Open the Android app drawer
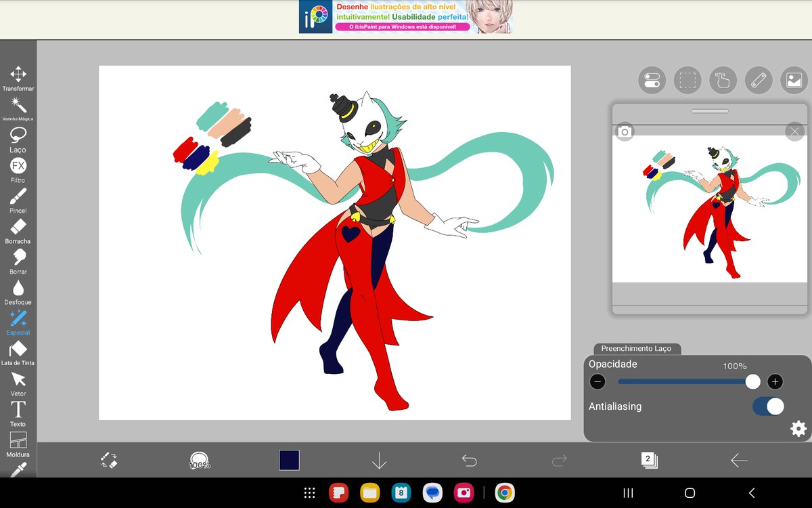The height and width of the screenshot is (508, 812). pyautogui.click(x=309, y=493)
